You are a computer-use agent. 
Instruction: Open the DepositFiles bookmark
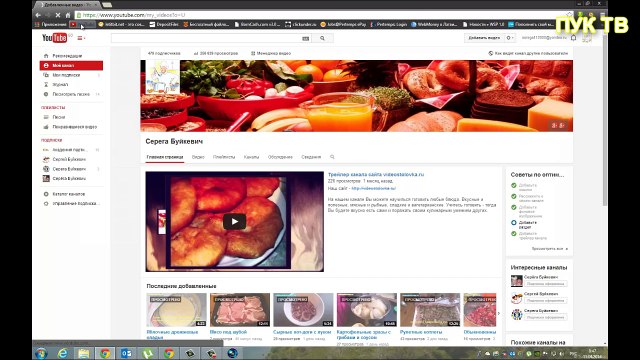pyautogui.click(x=164, y=24)
